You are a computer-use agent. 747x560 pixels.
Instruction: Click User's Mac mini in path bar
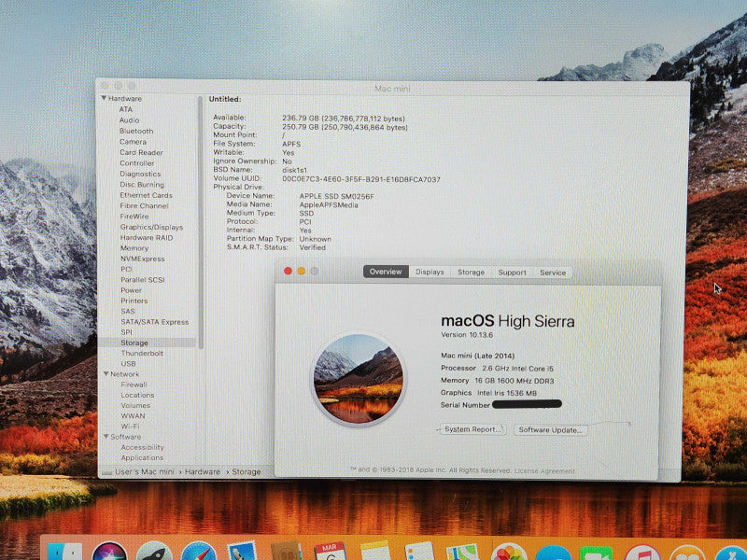pyautogui.click(x=145, y=471)
